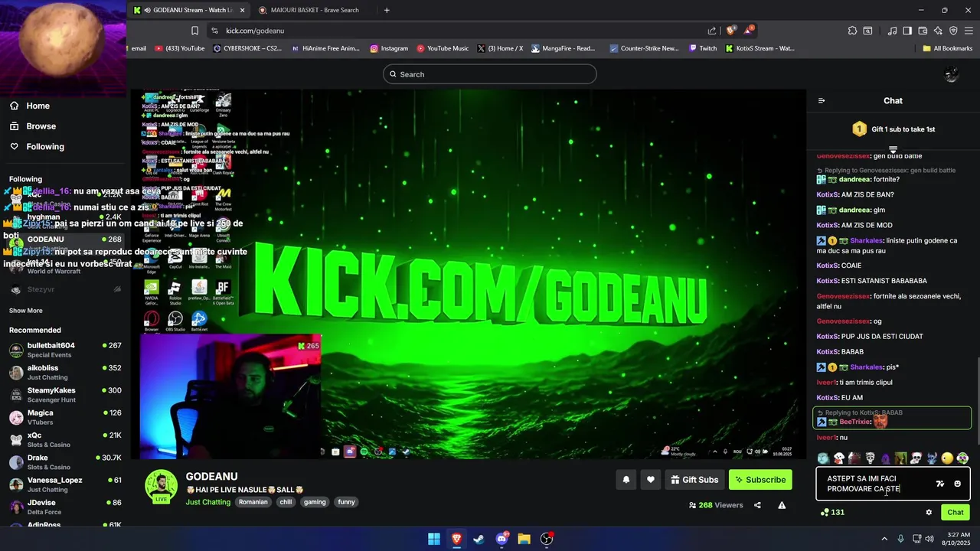Expand Show More followed channels
The height and width of the screenshot is (551, 980).
[26, 311]
